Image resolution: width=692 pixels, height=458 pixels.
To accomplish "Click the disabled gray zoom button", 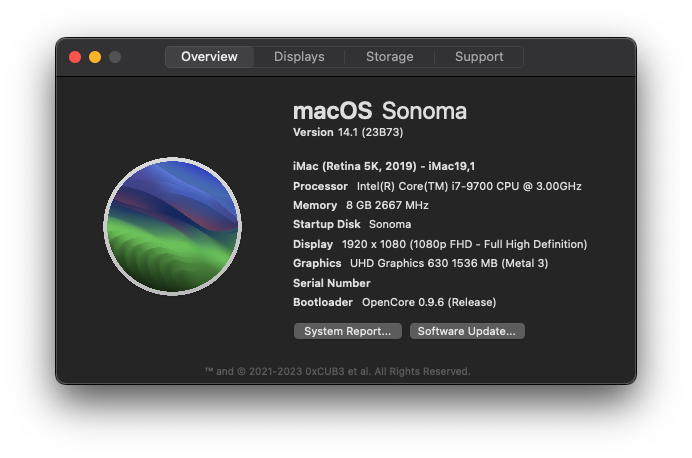I will tap(115, 57).
